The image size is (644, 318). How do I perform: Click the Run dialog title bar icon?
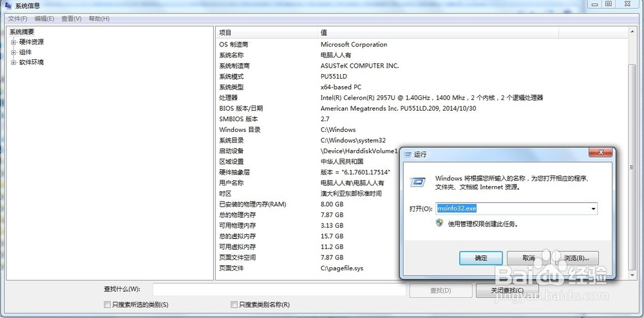pos(408,154)
